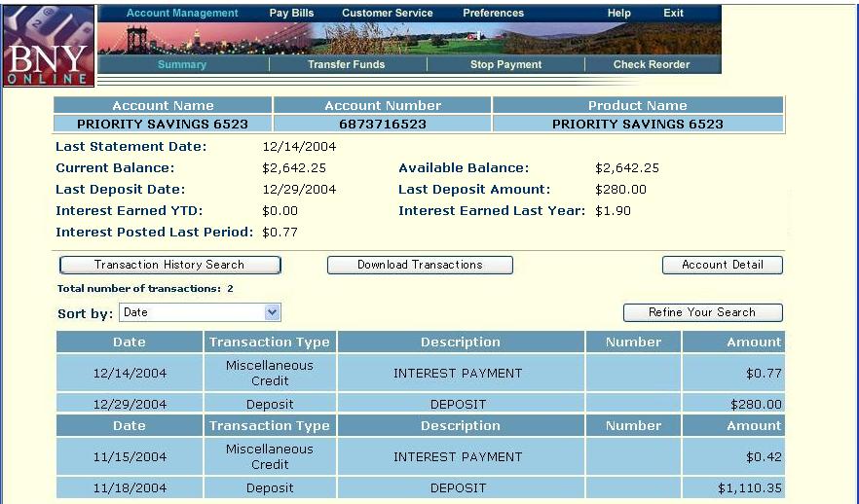Image resolution: width=859 pixels, height=504 pixels.
Task: Open the Check Reorder tab
Action: coord(651,65)
